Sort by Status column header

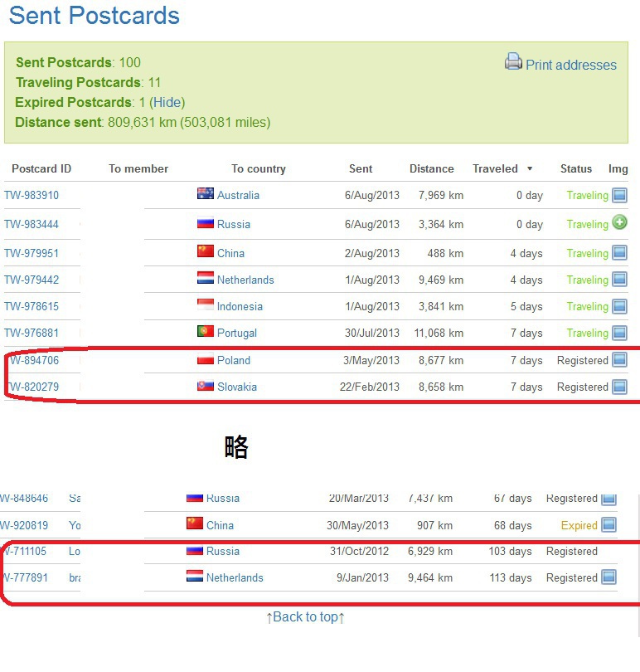(x=575, y=169)
